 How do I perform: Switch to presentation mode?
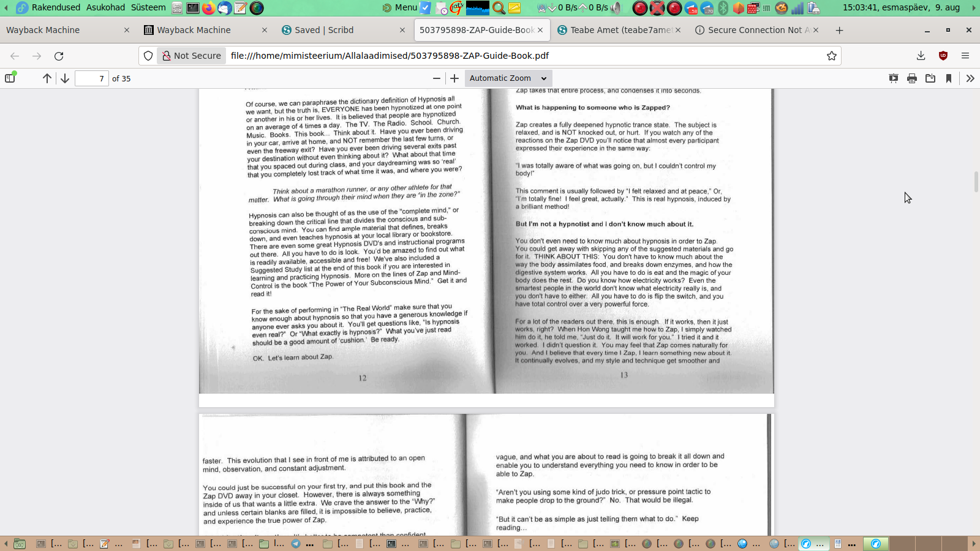pos(894,78)
